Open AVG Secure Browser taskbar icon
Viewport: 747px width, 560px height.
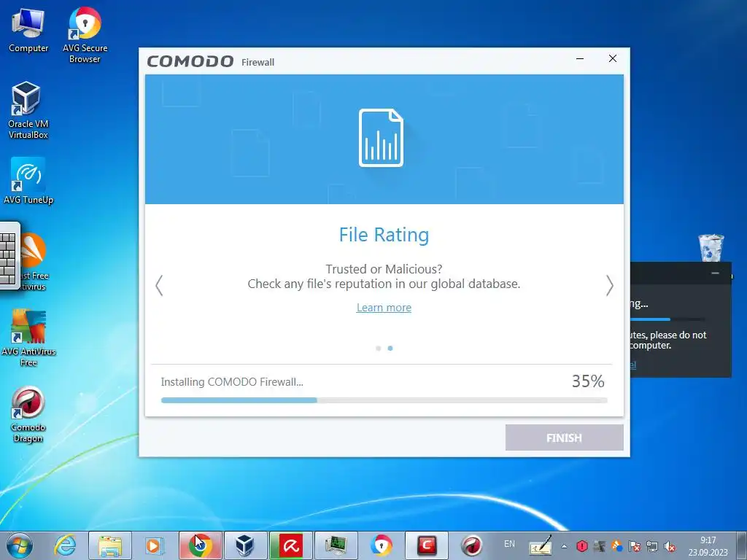381,545
